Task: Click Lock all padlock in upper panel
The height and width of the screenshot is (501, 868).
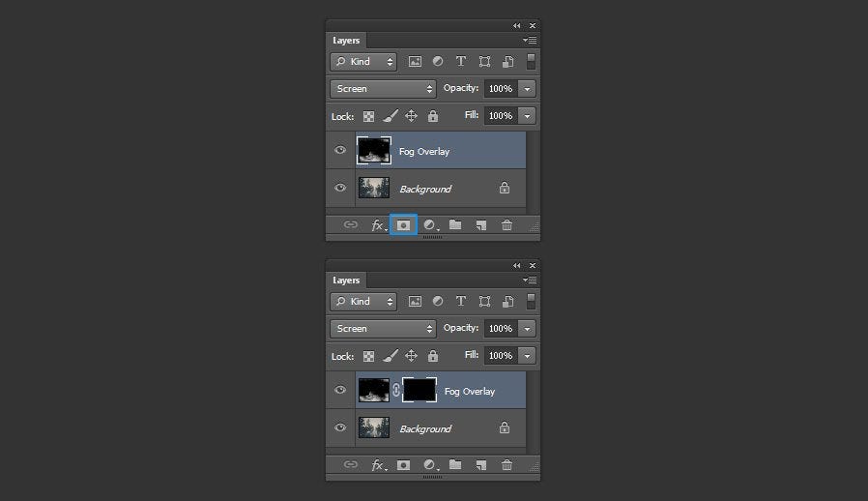Action: pos(433,116)
